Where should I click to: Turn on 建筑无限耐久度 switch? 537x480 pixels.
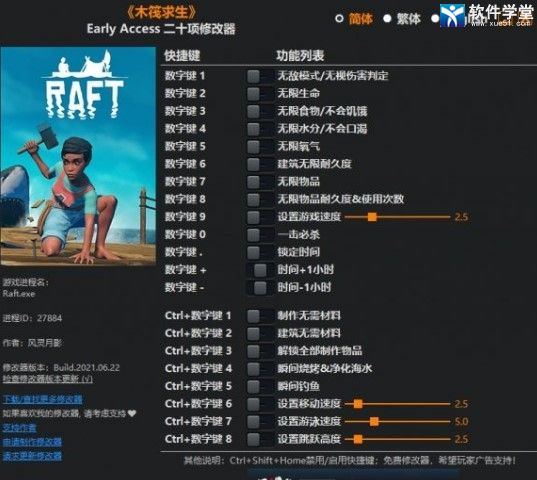[x=260, y=164]
